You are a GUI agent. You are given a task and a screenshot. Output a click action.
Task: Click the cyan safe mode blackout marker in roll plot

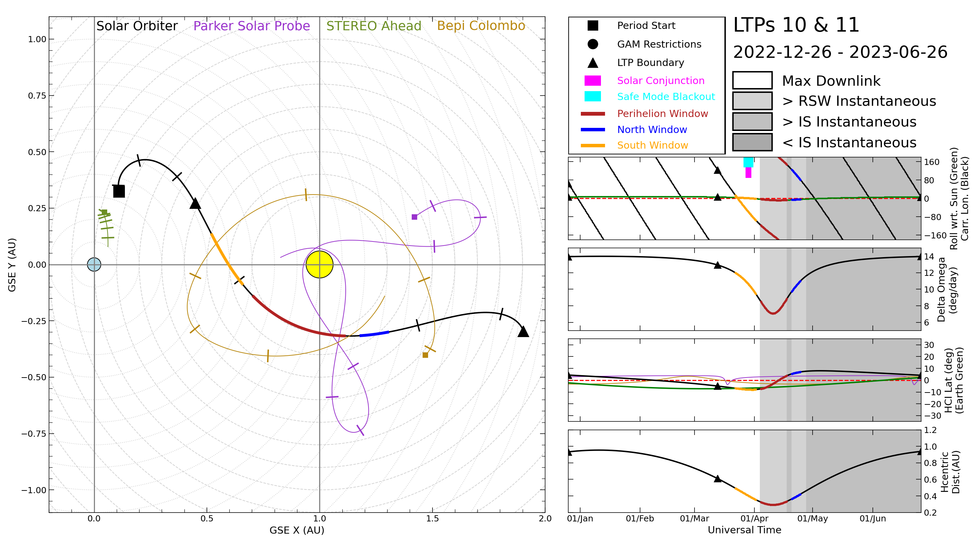[748, 162]
